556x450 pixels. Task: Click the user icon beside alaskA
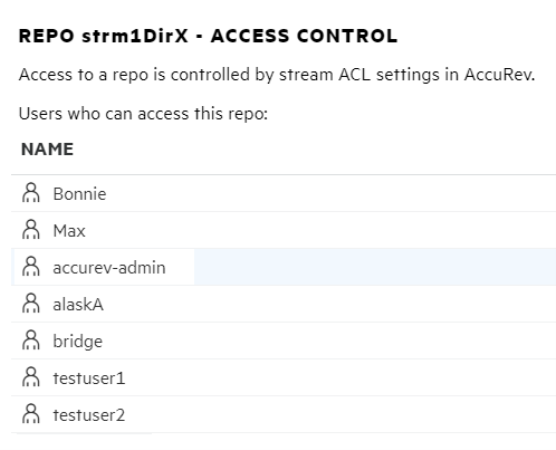31,304
